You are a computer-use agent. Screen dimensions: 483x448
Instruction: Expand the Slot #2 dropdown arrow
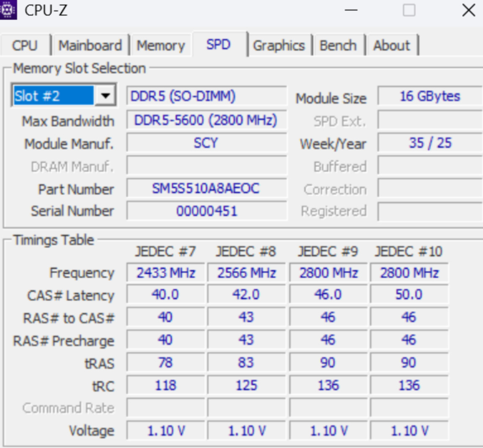[105, 96]
